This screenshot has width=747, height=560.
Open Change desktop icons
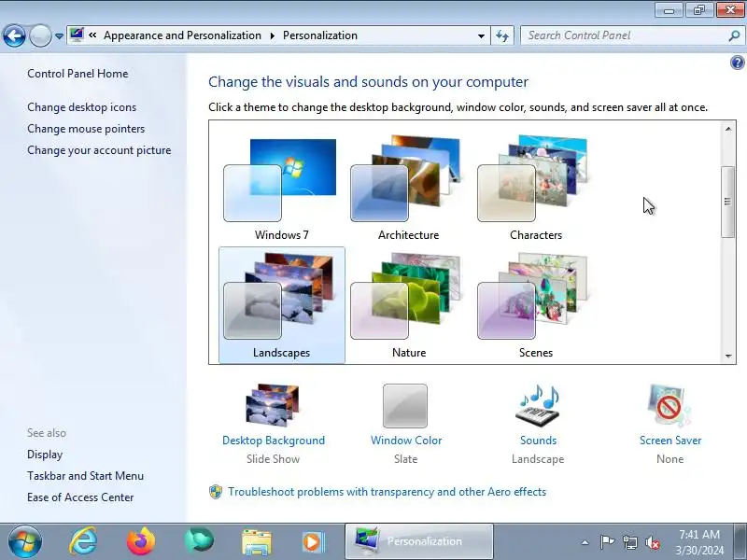pyautogui.click(x=81, y=107)
